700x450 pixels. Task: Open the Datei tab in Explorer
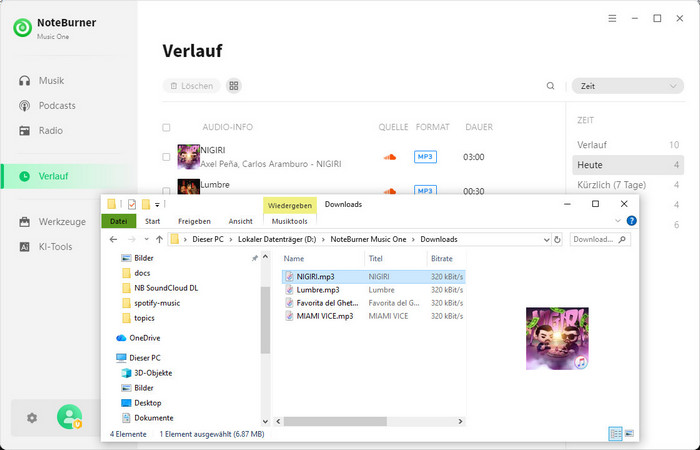(x=119, y=221)
